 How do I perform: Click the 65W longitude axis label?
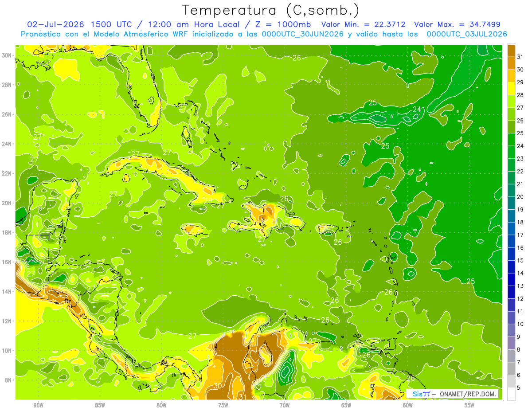346,405
